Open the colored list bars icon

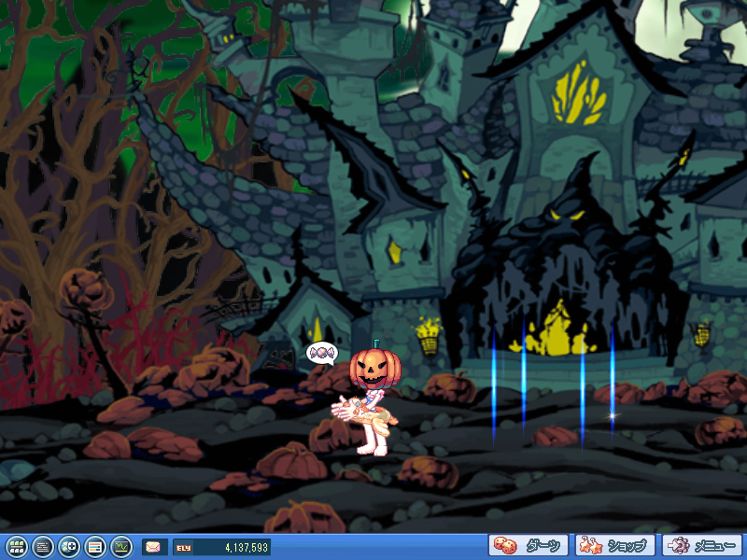point(95,547)
